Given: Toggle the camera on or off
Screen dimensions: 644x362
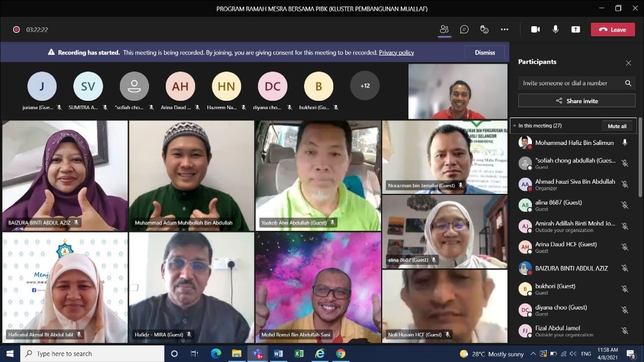Looking at the screenshot, I should pyautogui.click(x=535, y=29).
